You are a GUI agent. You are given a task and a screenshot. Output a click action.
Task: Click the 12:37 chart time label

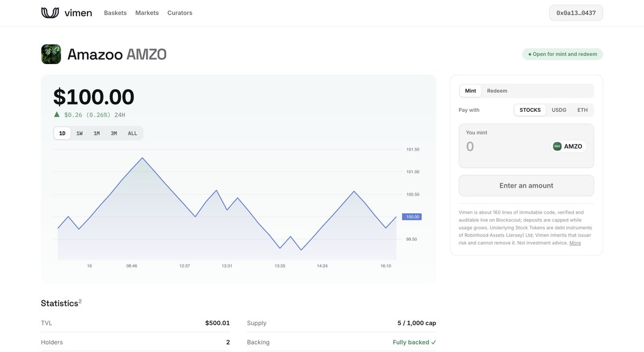(x=185, y=265)
